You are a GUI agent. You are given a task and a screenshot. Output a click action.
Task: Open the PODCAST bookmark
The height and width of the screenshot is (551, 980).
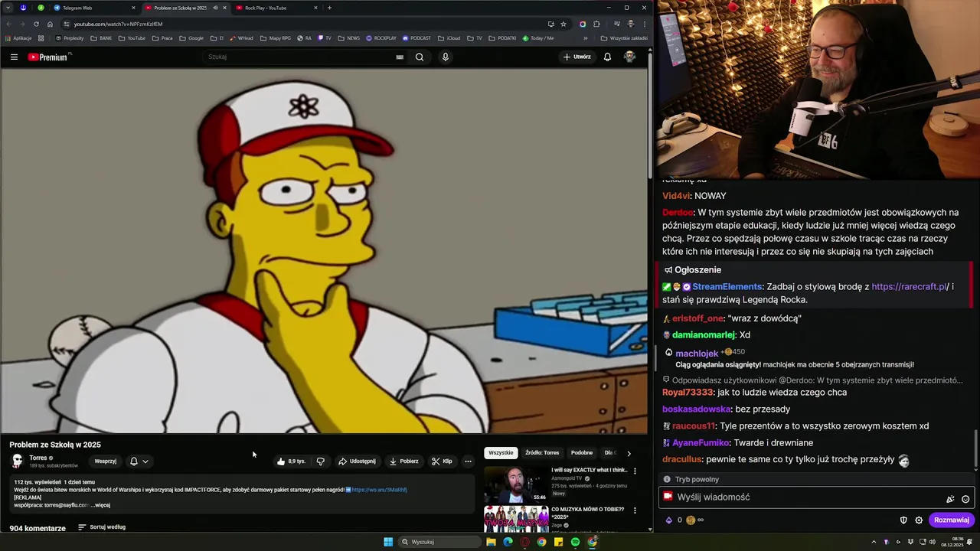[416, 38]
